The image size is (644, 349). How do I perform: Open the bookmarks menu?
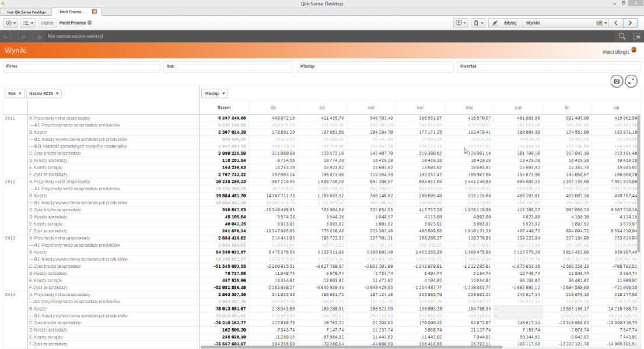478,23
